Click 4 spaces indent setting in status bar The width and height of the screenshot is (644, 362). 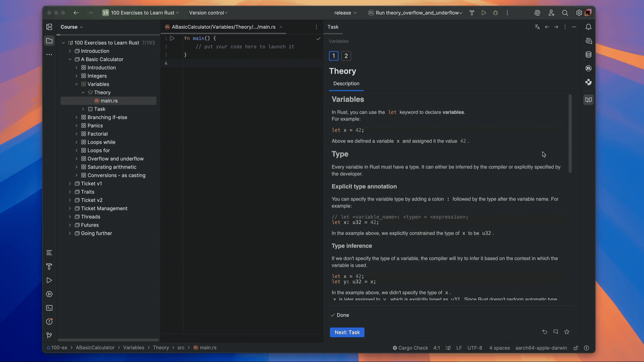click(x=499, y=348)
